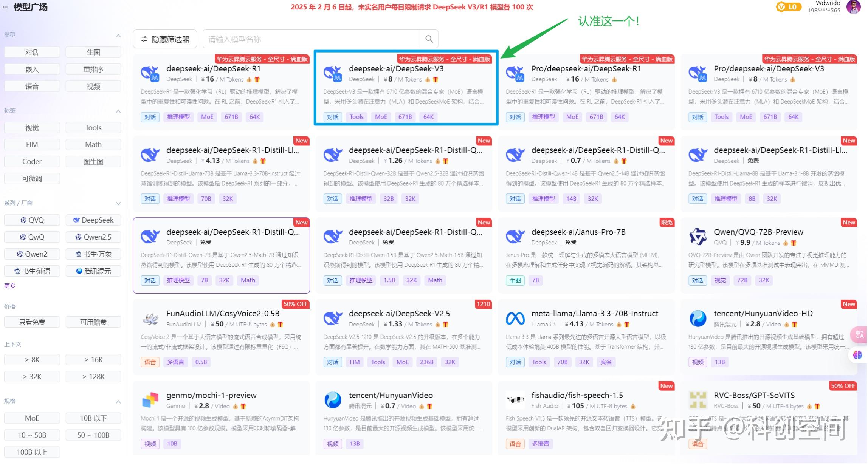
Task: Click the genmo/mochi-1-preview logo
Action: point(150,400)
